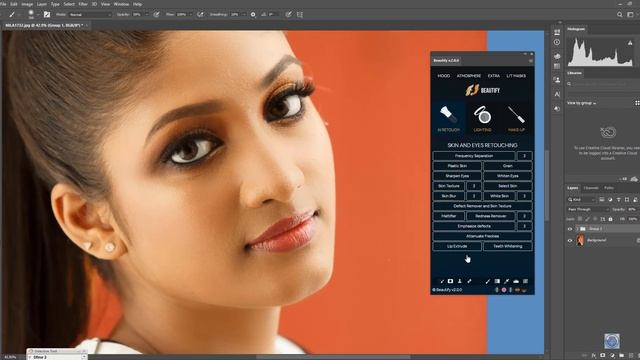
Task: Open the Beautify panel flyout menu
Action: (x=531, y=61)
